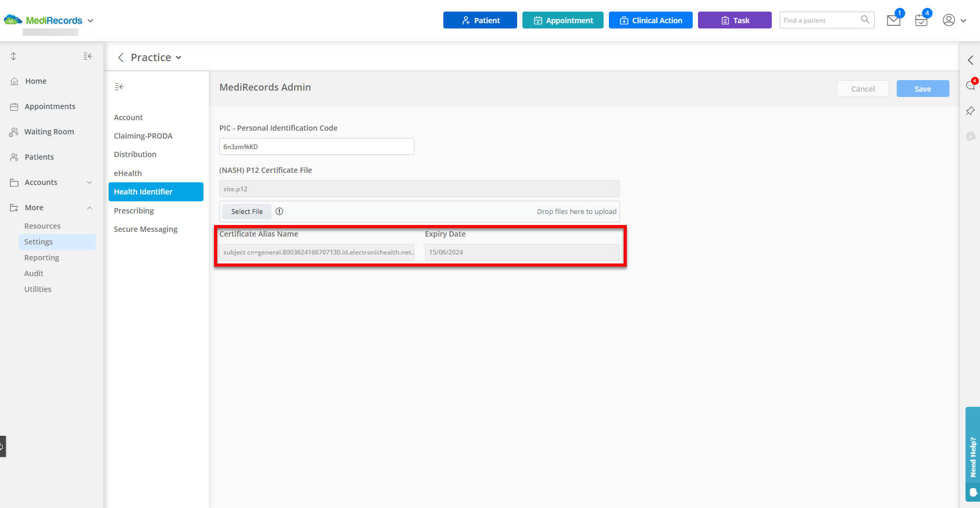Open the MediRecords logo dropdown arrow

90,21
